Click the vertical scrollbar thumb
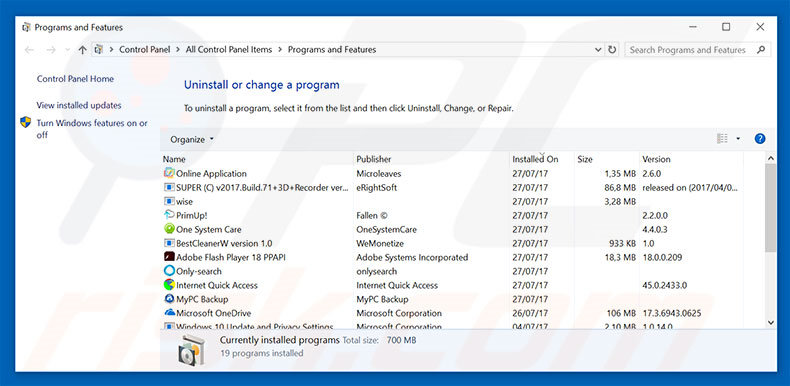 point(770,208)
